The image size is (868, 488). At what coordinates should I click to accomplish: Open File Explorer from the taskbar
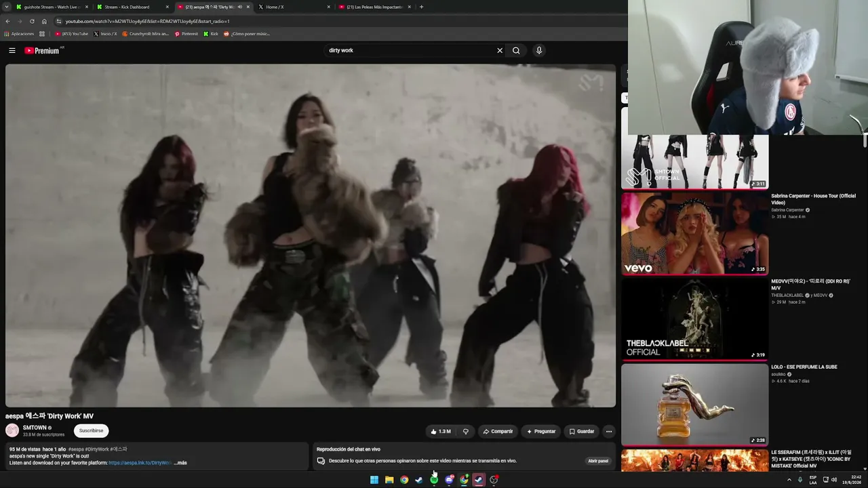pos(389,480)
